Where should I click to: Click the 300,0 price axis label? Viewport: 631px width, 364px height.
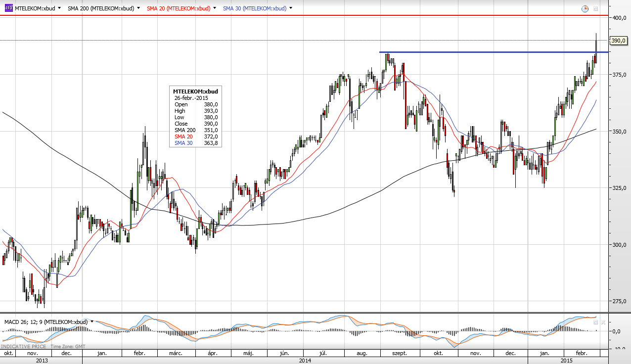[x=620, y=245]
